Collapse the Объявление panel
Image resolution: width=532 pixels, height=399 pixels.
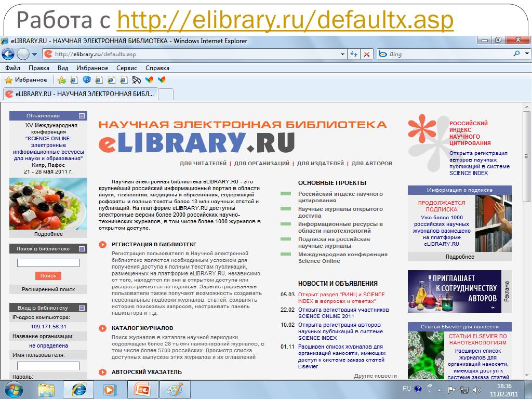pos(82,116)
